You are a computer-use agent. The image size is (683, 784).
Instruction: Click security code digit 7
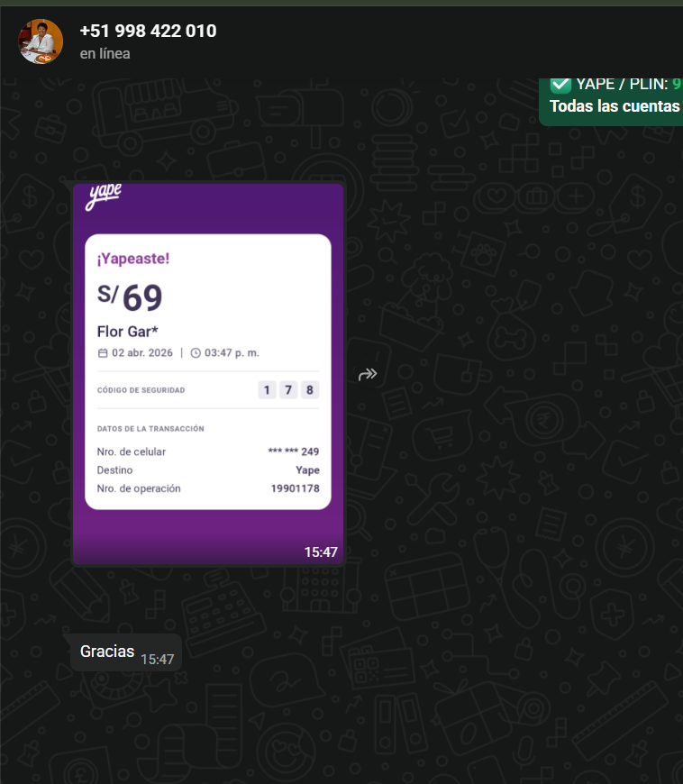[288, 390]
